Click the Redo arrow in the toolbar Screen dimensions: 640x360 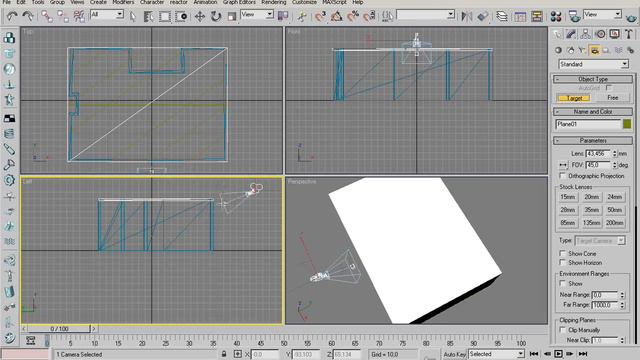(28, 16)
